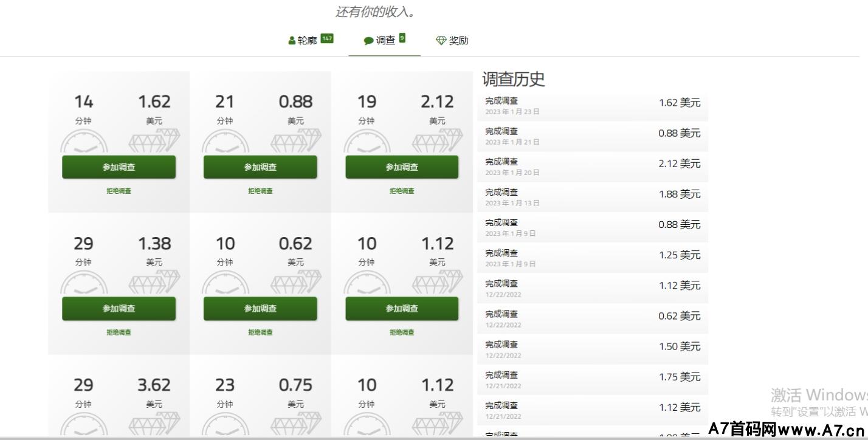
Task: Join the 29-minute 1.38 美元 survey
Action: coord(119,309)
